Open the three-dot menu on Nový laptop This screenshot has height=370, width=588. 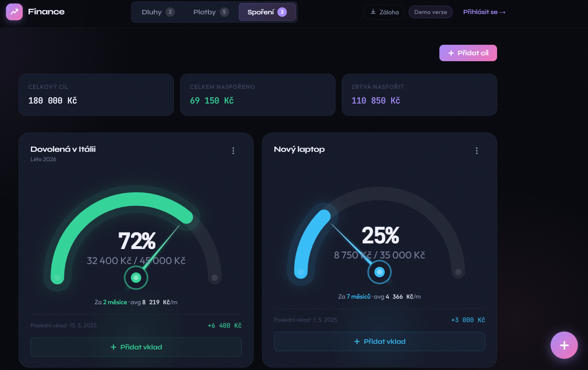(477, 151)
